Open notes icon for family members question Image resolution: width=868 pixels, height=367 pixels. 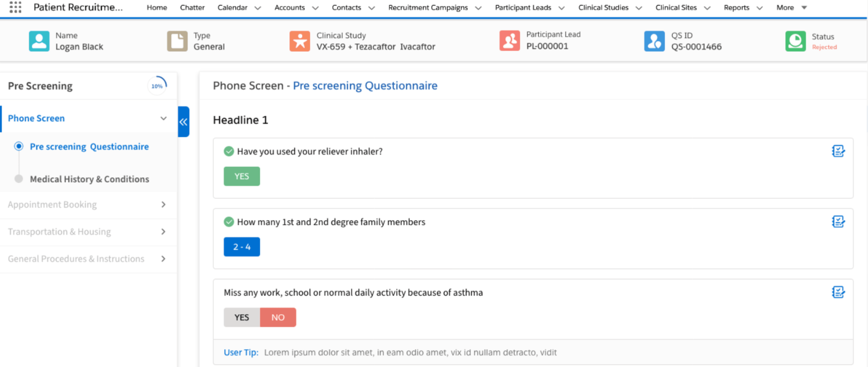coord(838,221)
